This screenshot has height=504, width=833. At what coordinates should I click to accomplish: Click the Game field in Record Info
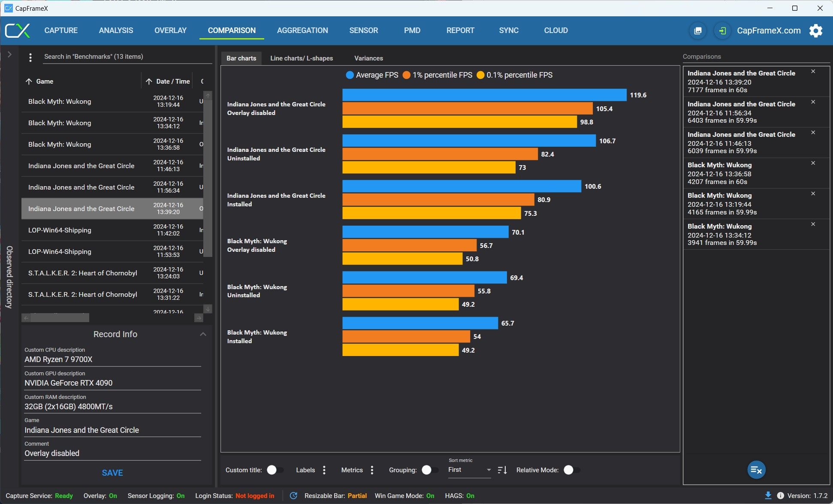tap(112, 430)
